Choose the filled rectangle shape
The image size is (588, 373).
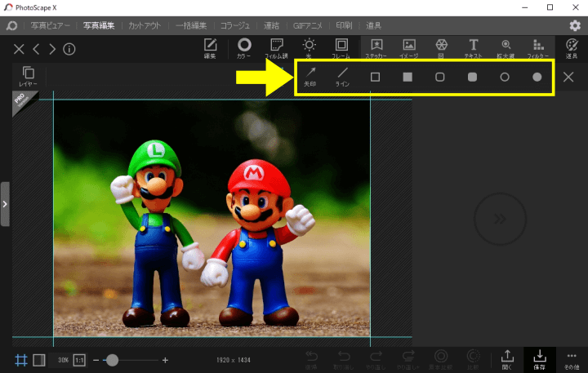(408, 78)
